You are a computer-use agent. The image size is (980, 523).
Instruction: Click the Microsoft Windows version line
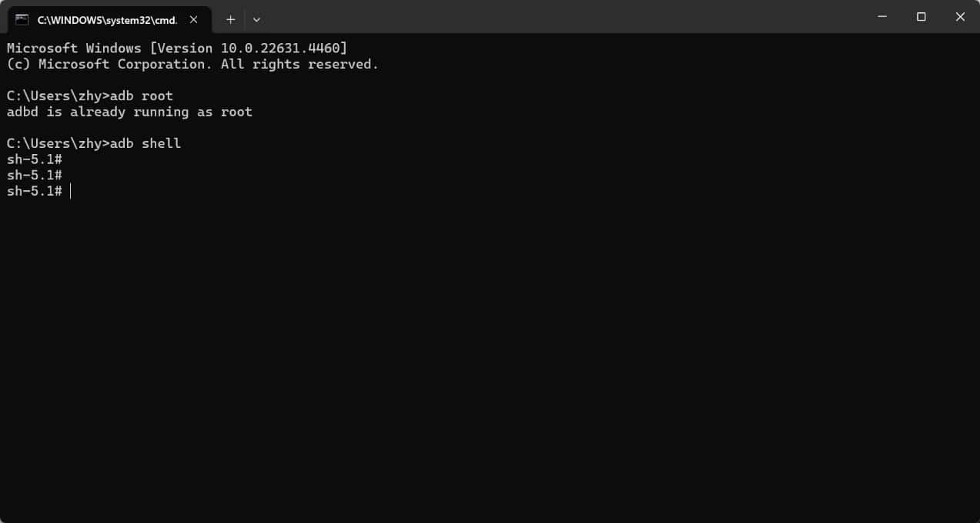click(x=177, y=49)
